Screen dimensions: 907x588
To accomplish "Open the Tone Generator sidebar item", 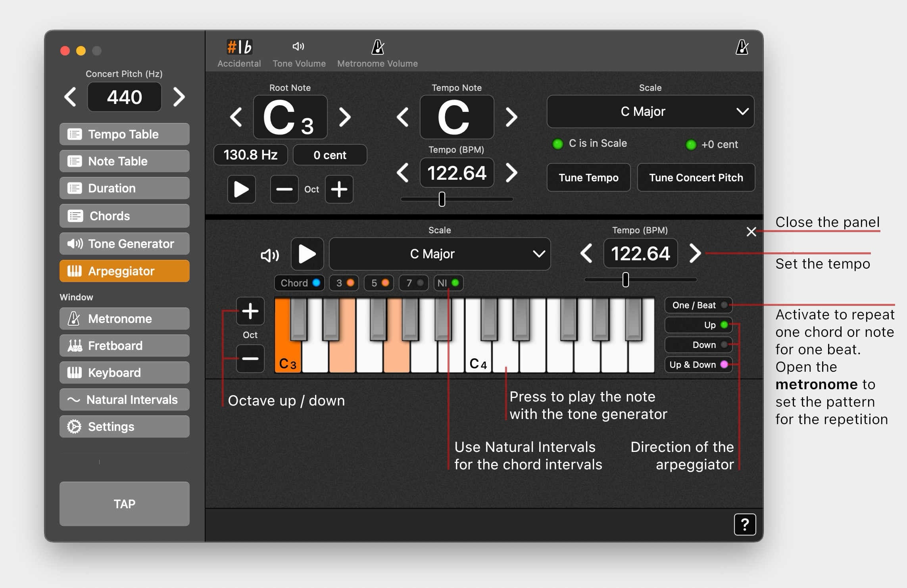I will [124, 244].
